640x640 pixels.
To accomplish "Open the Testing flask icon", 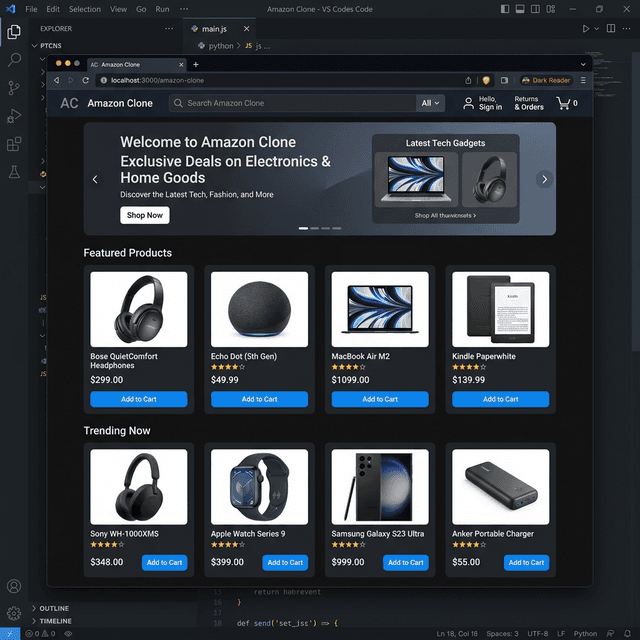I will 14,172.
